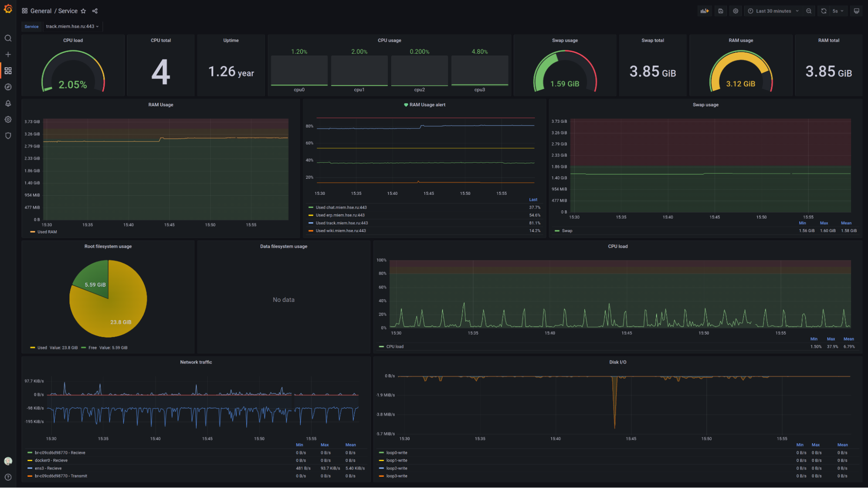Click the user avatar in sidebar
This screenshot has height=488, width=868.
pyautogui.click(x=8, y=461)
